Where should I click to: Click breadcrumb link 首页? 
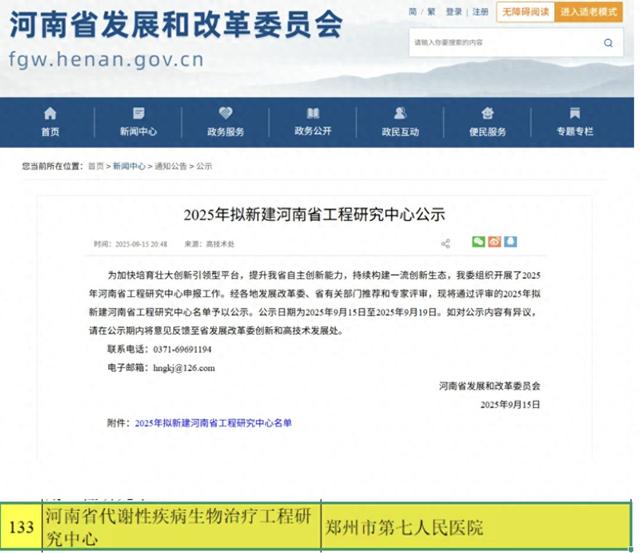click(96, 166)
